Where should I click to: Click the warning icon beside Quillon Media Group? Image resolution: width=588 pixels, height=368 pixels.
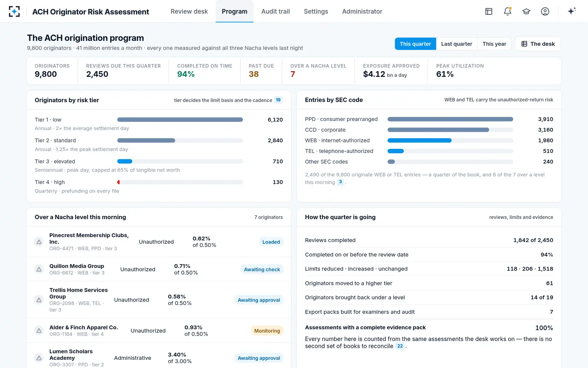coord(39,269)
